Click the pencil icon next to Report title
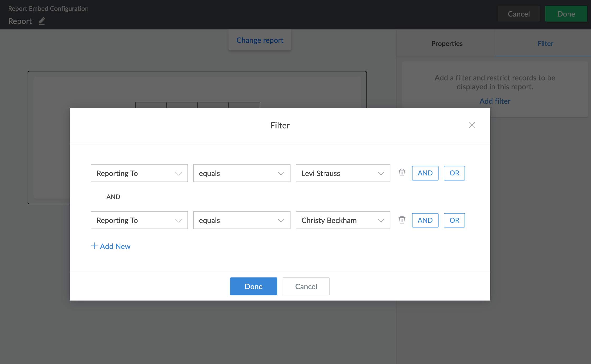The image size is (591, 364). pos(42,21)
